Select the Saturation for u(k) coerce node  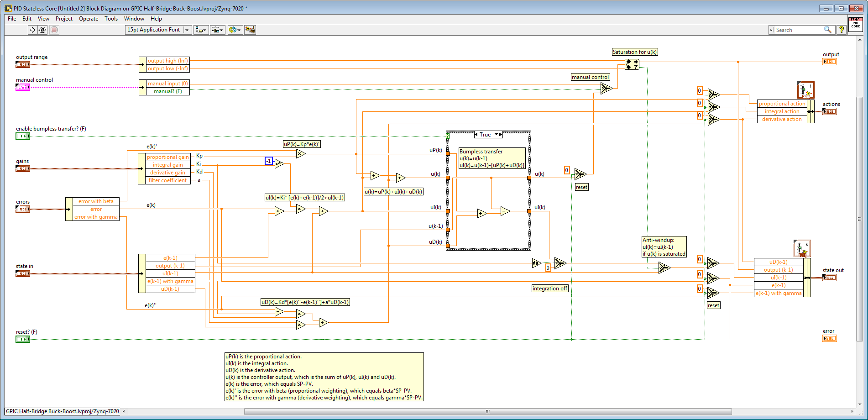(x=632, y=64)
